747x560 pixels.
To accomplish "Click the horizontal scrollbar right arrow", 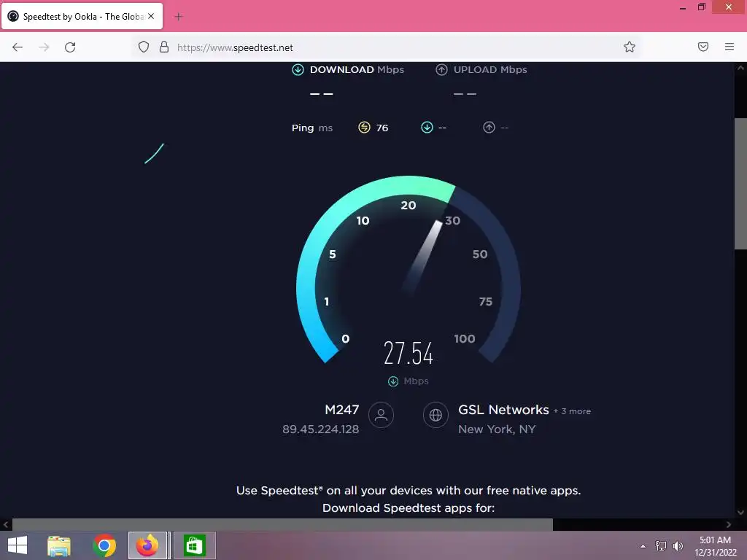I will click(x=729, y=524).
